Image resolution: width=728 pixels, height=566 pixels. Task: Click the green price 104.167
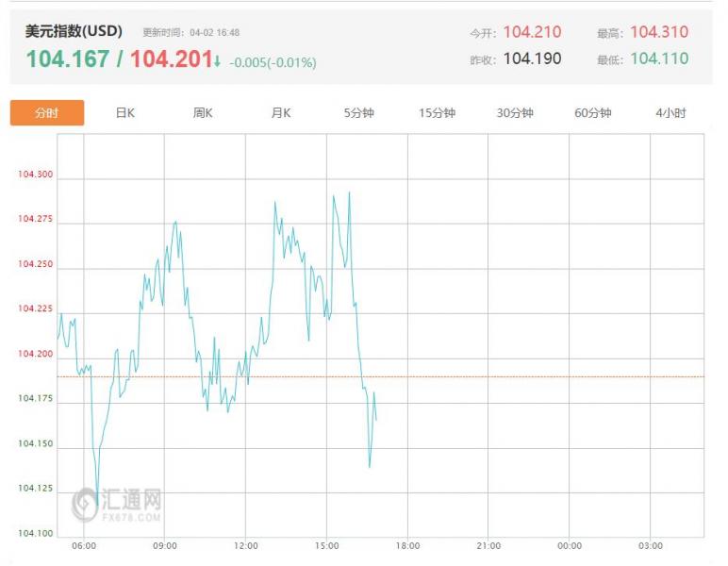point(67,59)
